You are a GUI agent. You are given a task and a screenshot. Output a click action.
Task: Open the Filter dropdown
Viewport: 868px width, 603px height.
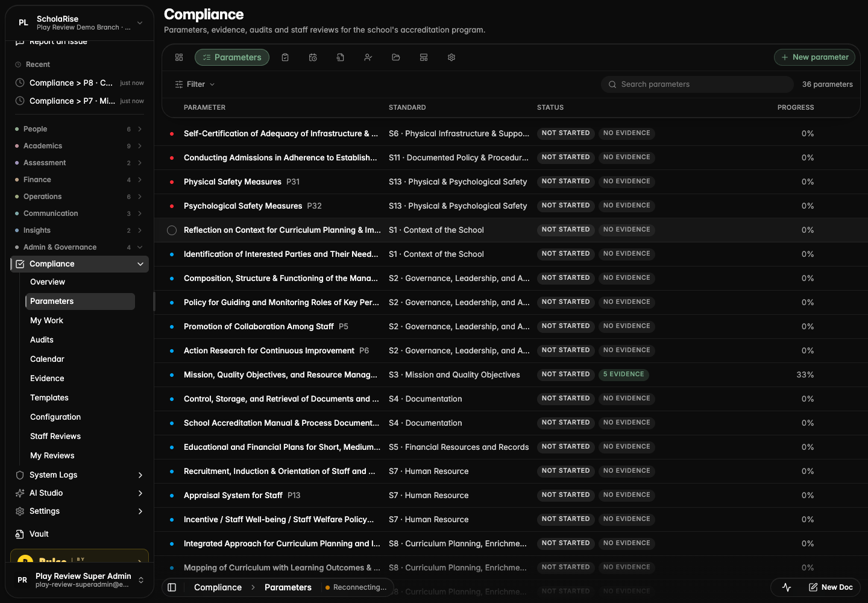pyautogui.click(x=195, y=84)
